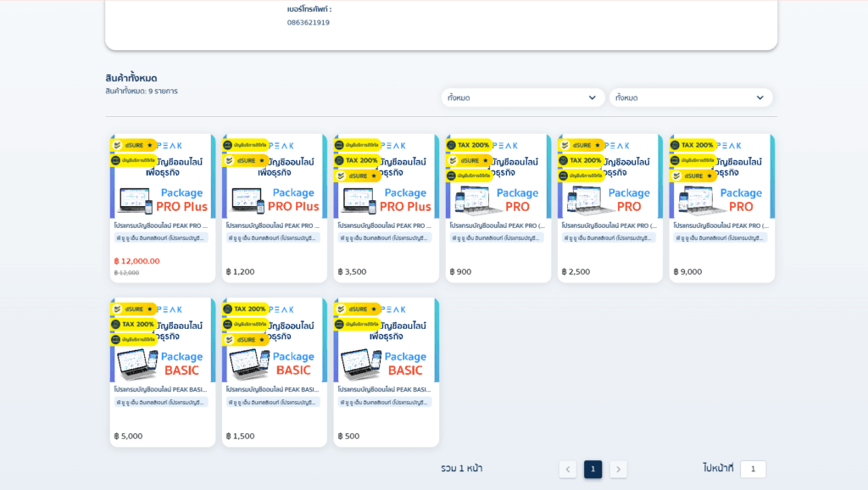The width and height of the screenshot is (868, 490).
Task: Click the ฿12,000.00 red sale price
Action: (136, 261)
